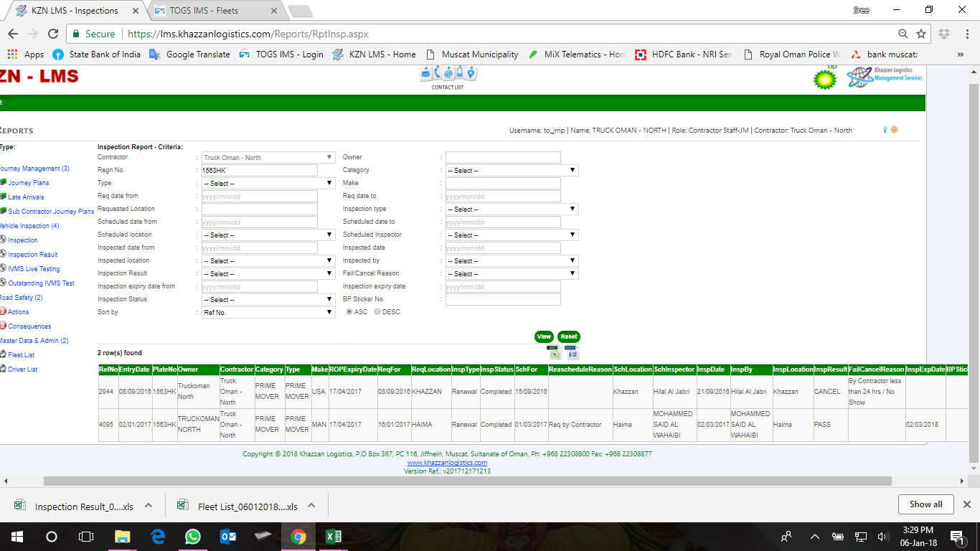This screenshot has width=980, height=551.
Task: Click the green Reset button
Action: [568, 336]
